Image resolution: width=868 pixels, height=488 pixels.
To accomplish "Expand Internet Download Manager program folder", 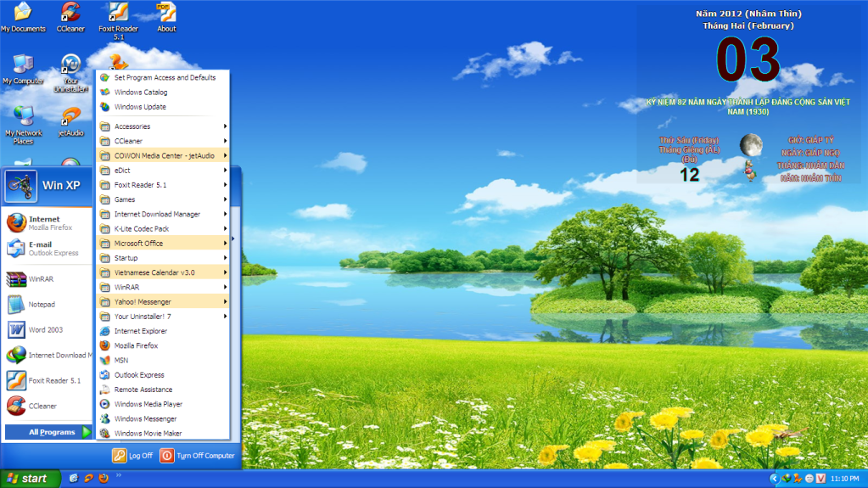I will pos(163,214).
